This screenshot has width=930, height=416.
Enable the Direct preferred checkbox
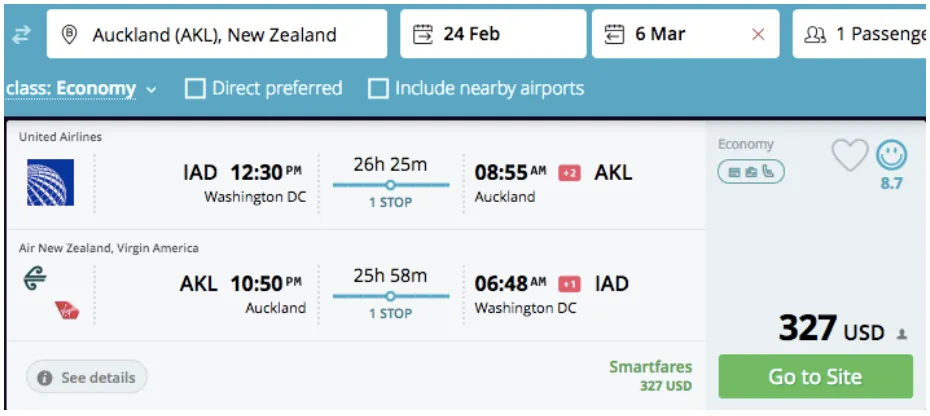click(x=195, y=89)
